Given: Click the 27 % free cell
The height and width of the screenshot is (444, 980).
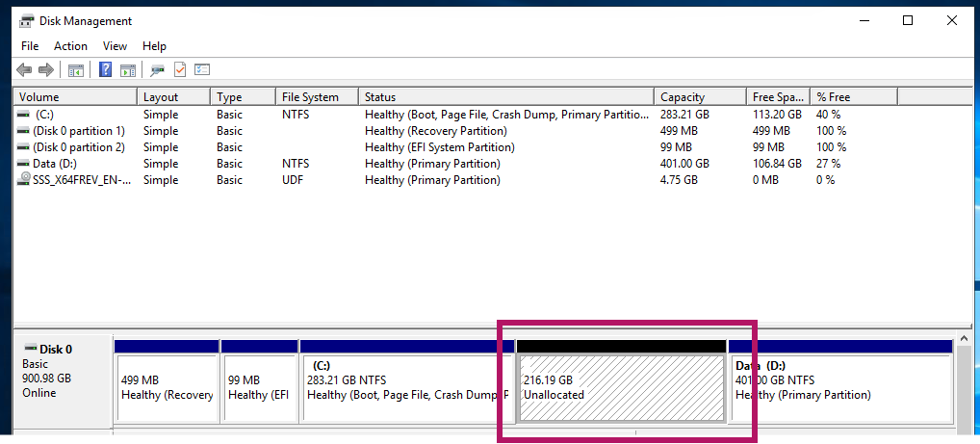Looking at the screenshot, I should [x=828, y=163].
